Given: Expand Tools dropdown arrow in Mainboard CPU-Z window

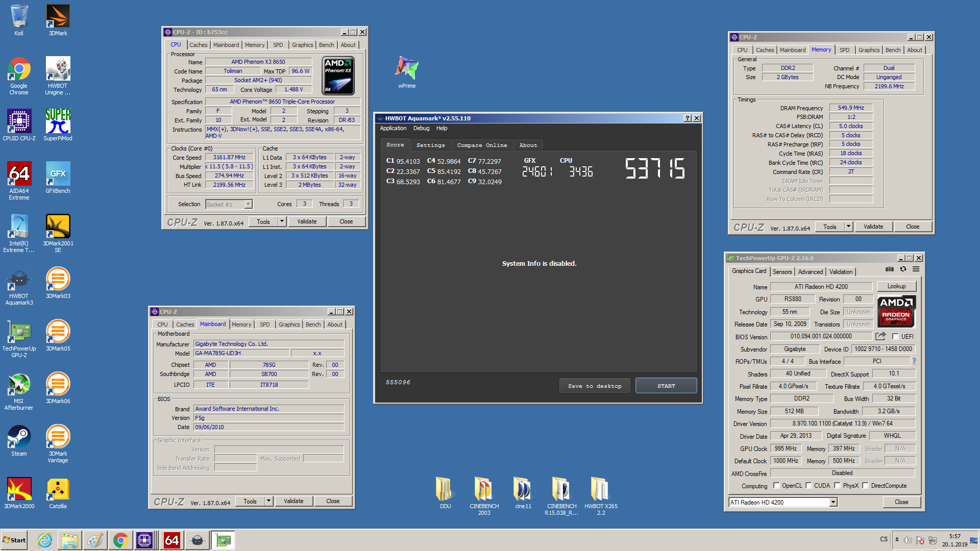Looking at the screenshot, I should click(x=268, y=501).
